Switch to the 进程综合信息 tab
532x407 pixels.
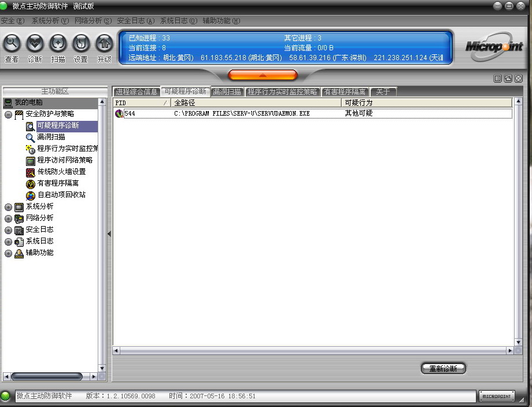point(136,91)
